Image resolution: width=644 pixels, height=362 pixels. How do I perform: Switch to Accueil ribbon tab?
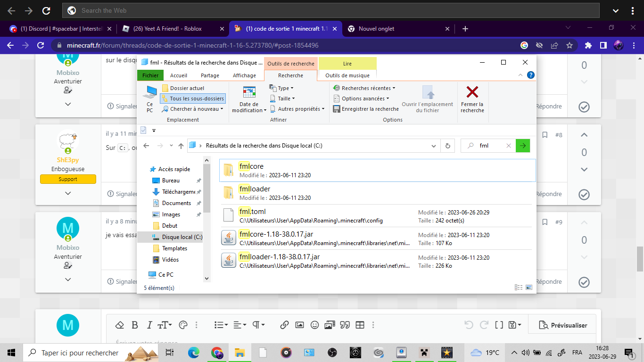tap(179, 75)
